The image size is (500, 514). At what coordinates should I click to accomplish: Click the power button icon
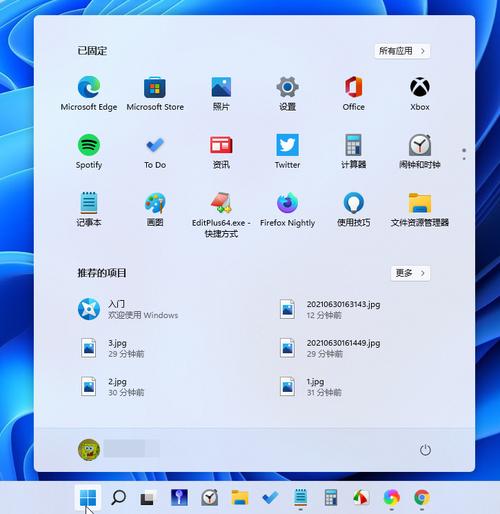click(425, 450)
